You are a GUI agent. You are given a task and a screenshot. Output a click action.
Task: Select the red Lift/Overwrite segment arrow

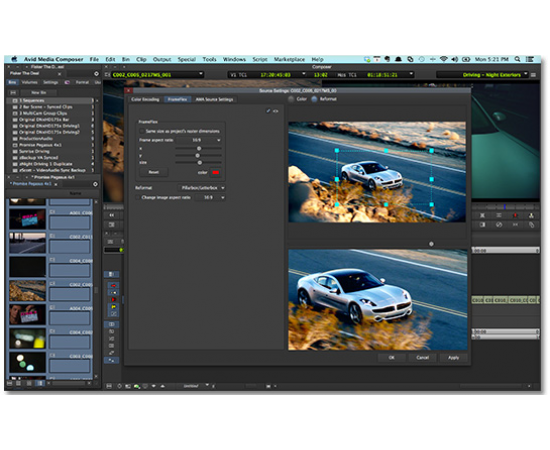tap(113, 286)
